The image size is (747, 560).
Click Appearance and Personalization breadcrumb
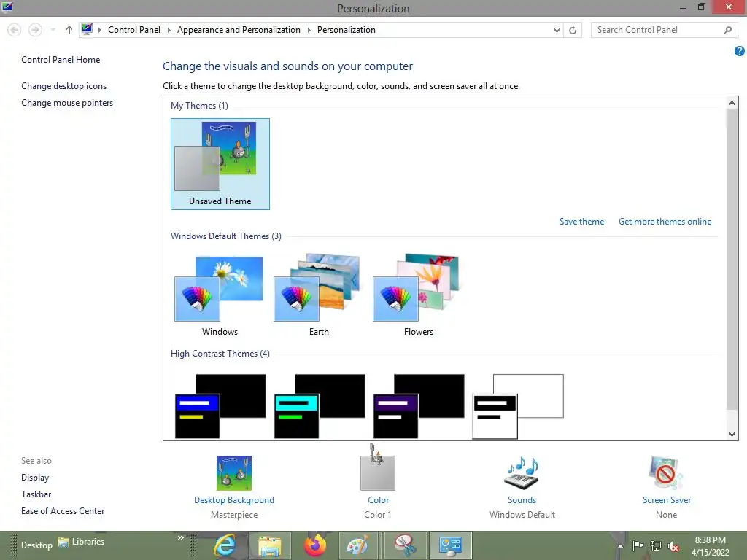coord(239,29)
